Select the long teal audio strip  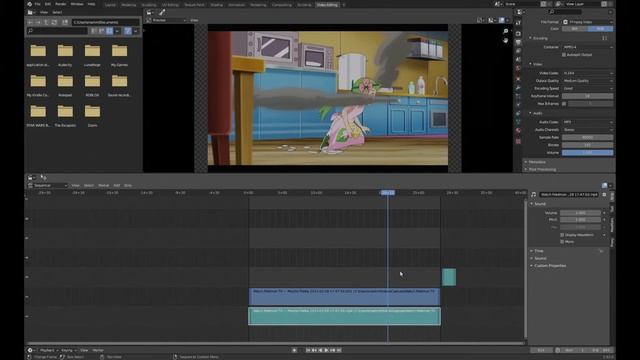tap(344, 316)
